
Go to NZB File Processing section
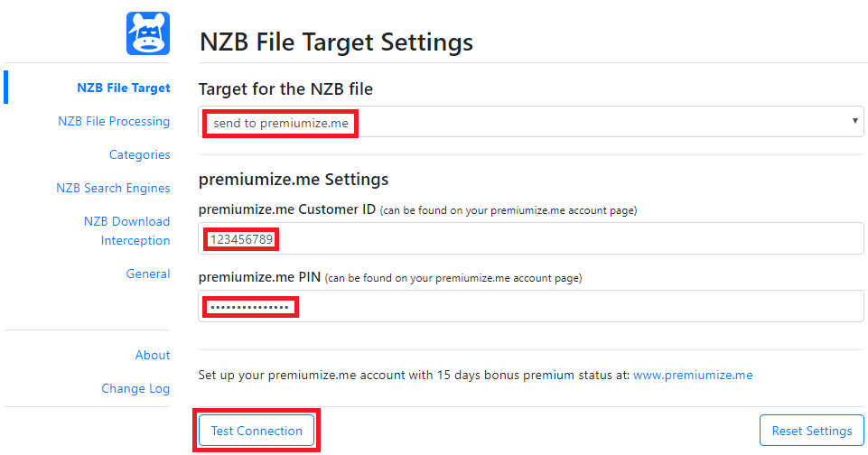[114, 121]
